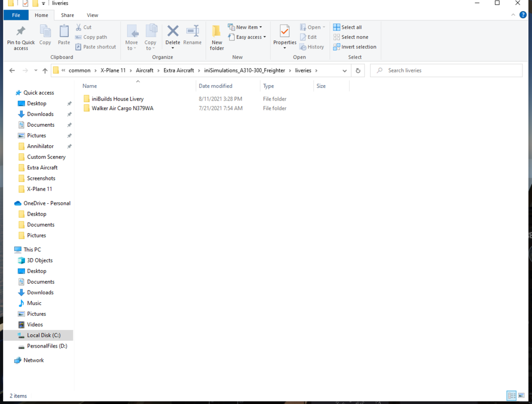Open the New item dropdown
Image resolution: width=532 pixels, height=404 pixels.
click(x=245, y=27)
